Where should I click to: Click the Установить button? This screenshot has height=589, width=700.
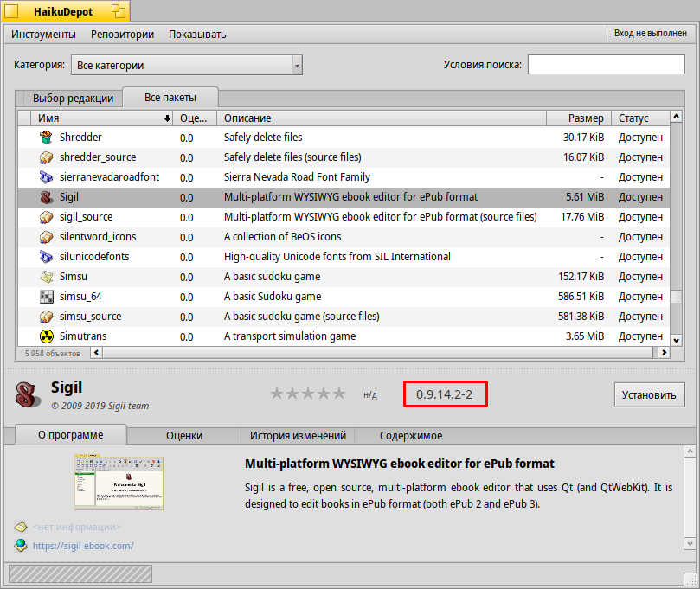(649, 395)
